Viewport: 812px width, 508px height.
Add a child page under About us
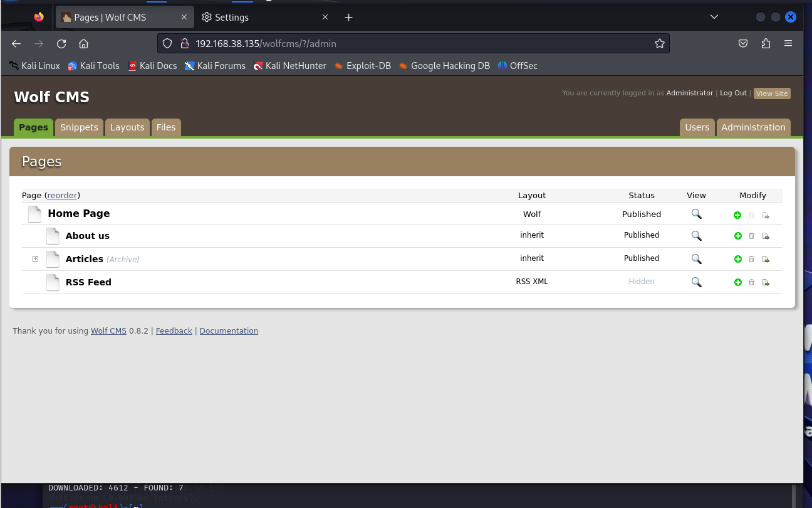pos(737,236)
